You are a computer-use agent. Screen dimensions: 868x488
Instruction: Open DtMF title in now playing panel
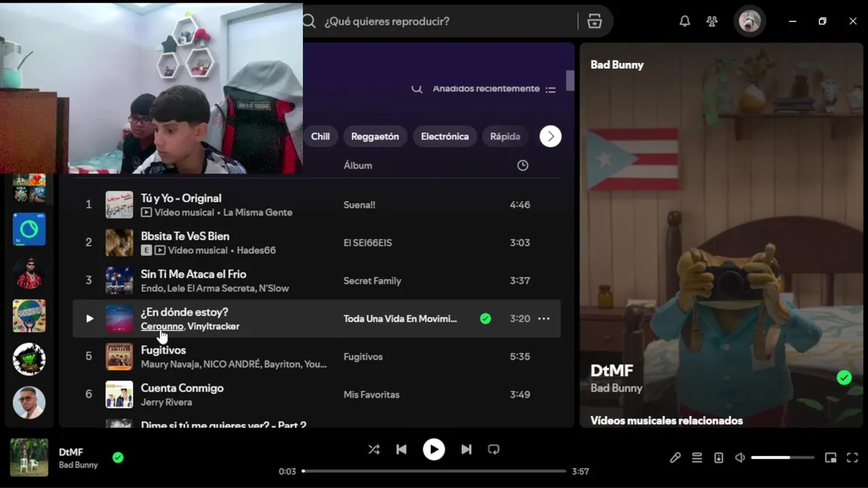[x=612, y=370]
